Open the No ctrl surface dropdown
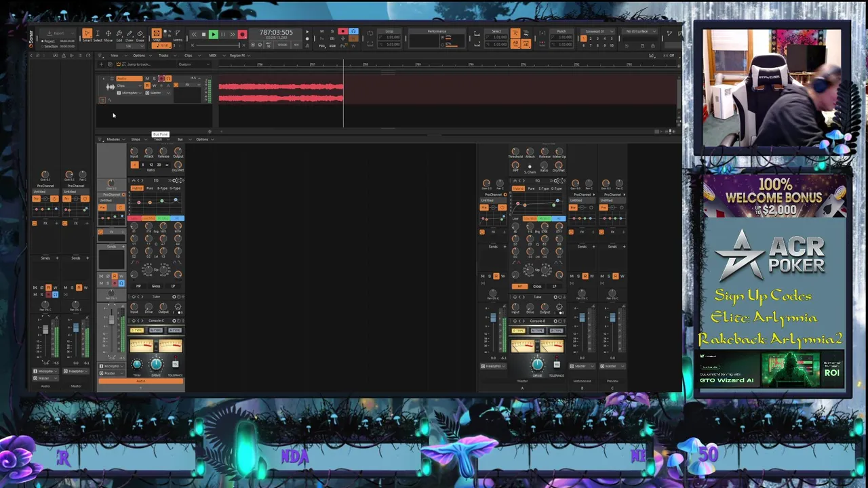 click(x=639, y=31)
